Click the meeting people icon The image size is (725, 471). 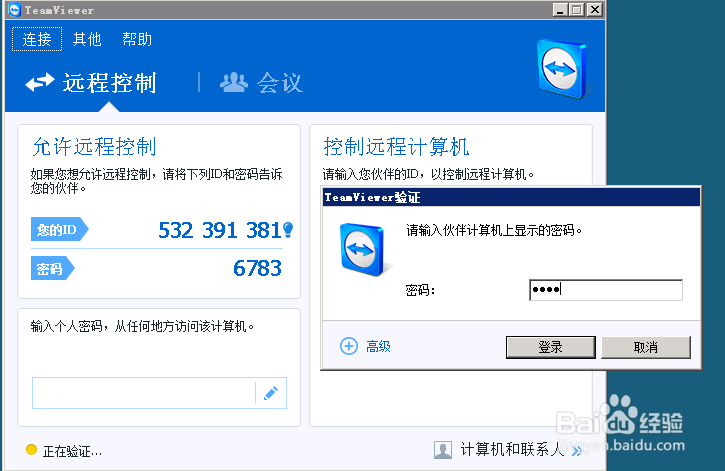[234, 82]
